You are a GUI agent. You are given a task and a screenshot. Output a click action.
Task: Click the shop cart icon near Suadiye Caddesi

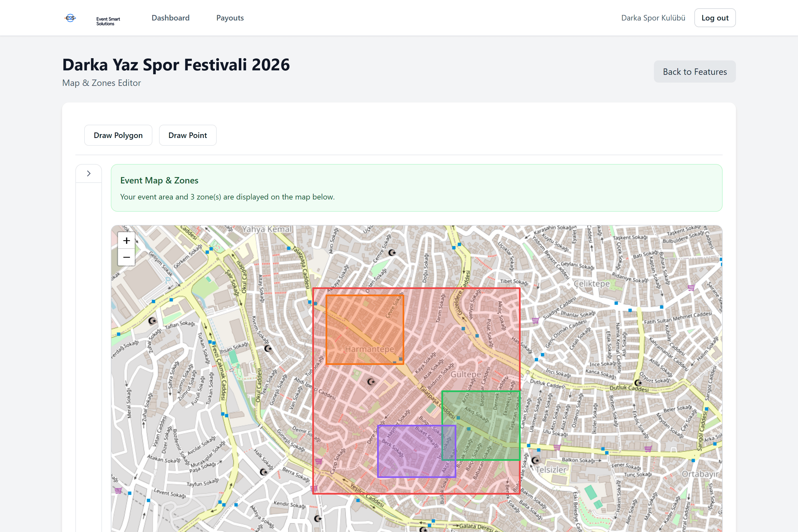[535, 320]
